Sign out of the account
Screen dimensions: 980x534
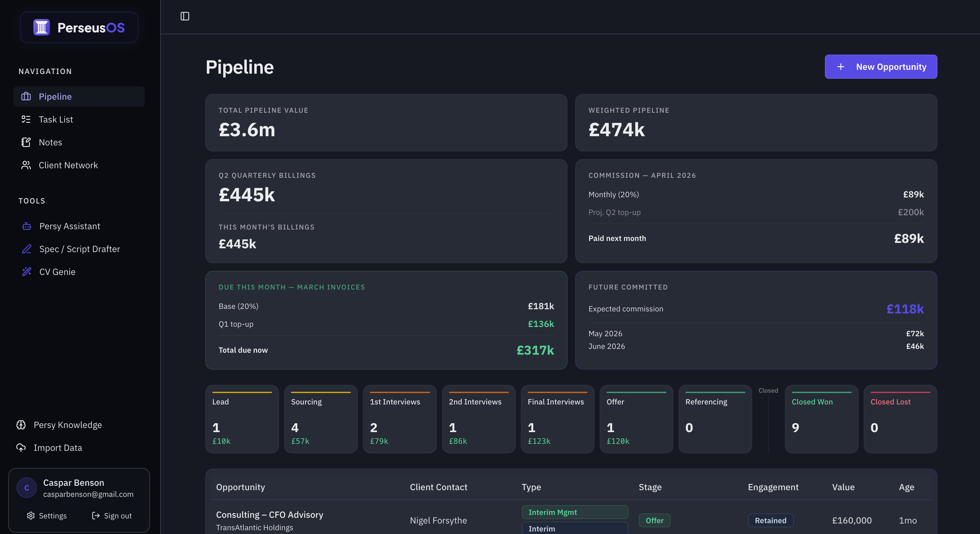tap(112, 515)
